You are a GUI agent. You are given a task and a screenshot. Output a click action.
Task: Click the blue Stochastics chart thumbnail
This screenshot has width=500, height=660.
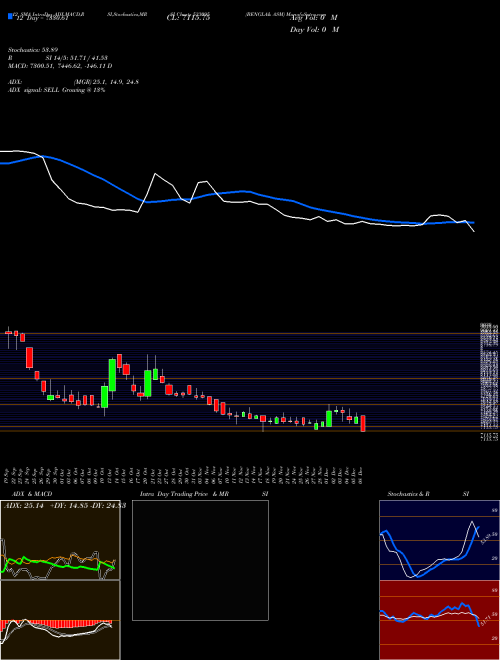pyautogui.click(x=439, y=540)
